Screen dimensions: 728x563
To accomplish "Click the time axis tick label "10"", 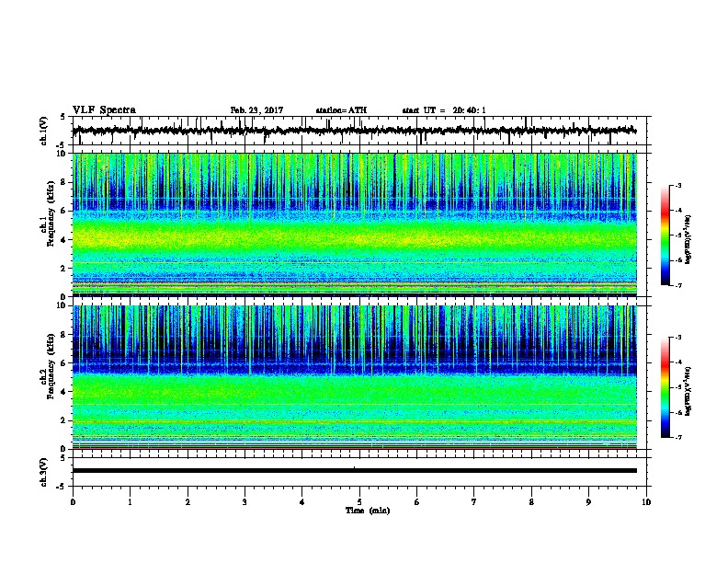I will [646, 502].
